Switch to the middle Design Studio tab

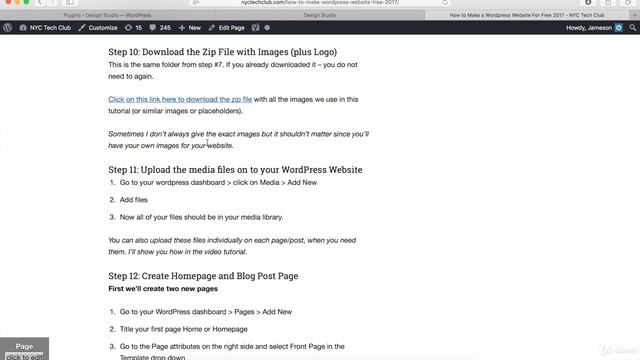tap(320, 15)
